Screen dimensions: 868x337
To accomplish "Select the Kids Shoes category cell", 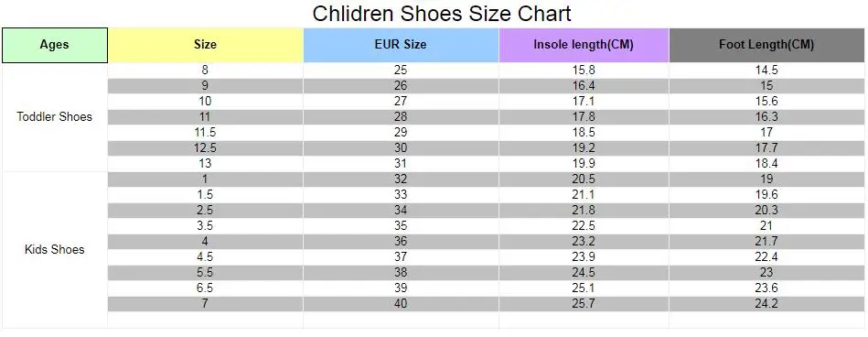I will click(x=54, y=249).
